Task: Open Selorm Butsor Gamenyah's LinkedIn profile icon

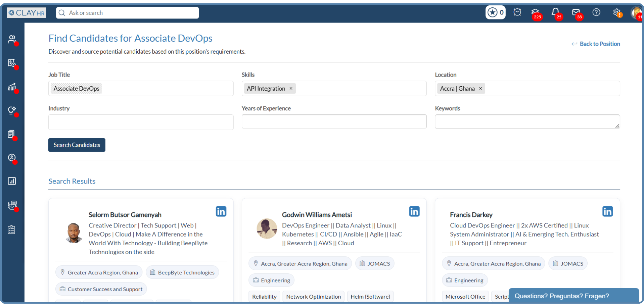Action: [221, 211]
